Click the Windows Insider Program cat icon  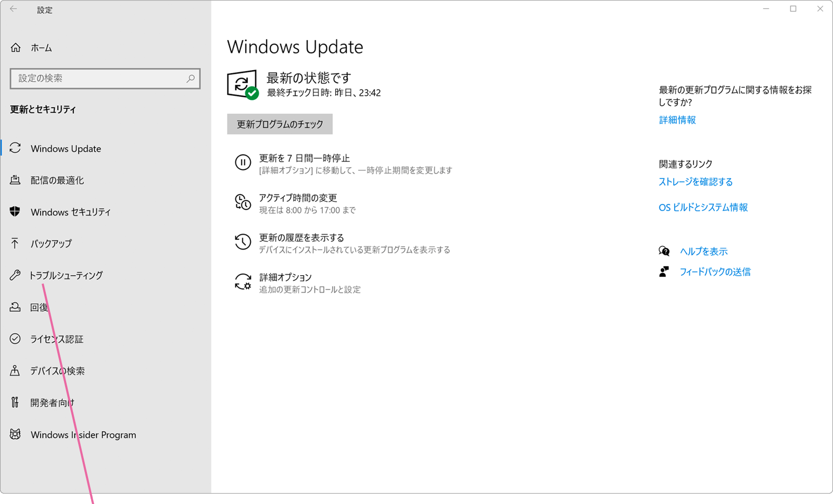(x=15, y=434)
